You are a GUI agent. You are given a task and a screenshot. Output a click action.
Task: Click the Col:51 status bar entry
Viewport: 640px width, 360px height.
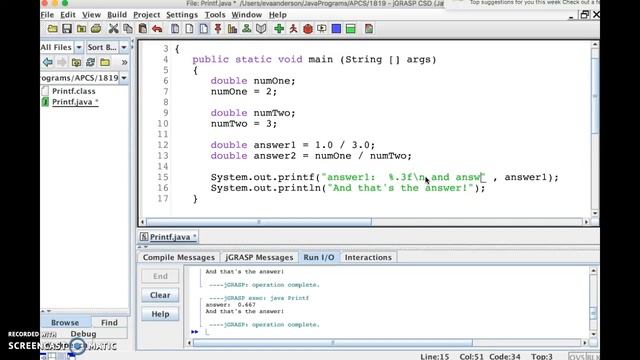(x=471, y=356)
